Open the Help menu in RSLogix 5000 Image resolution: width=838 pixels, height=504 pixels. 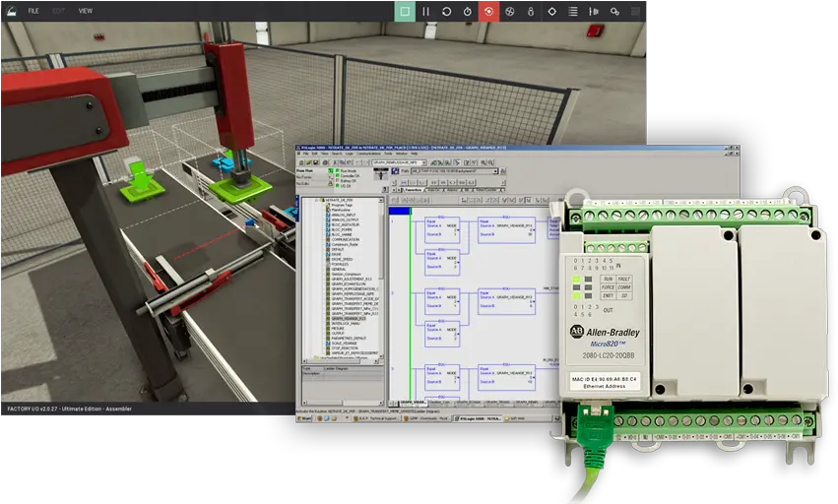(x=415, y=154)
